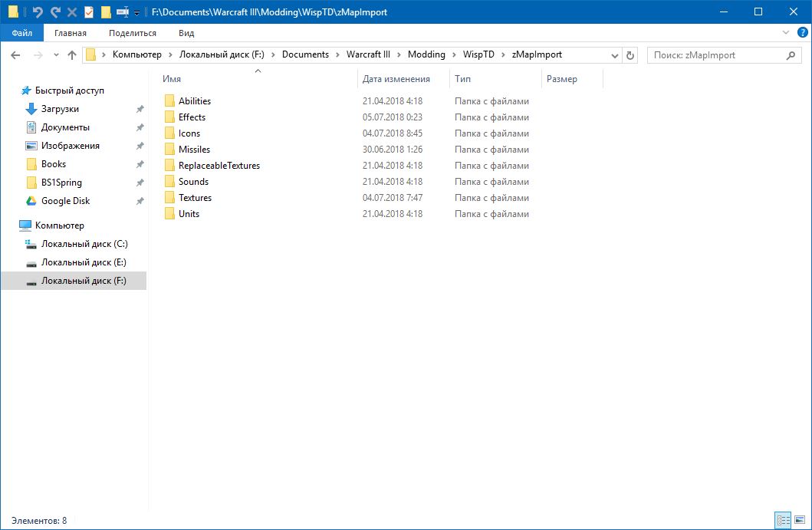Select the Abilities folder

(195, 101)
